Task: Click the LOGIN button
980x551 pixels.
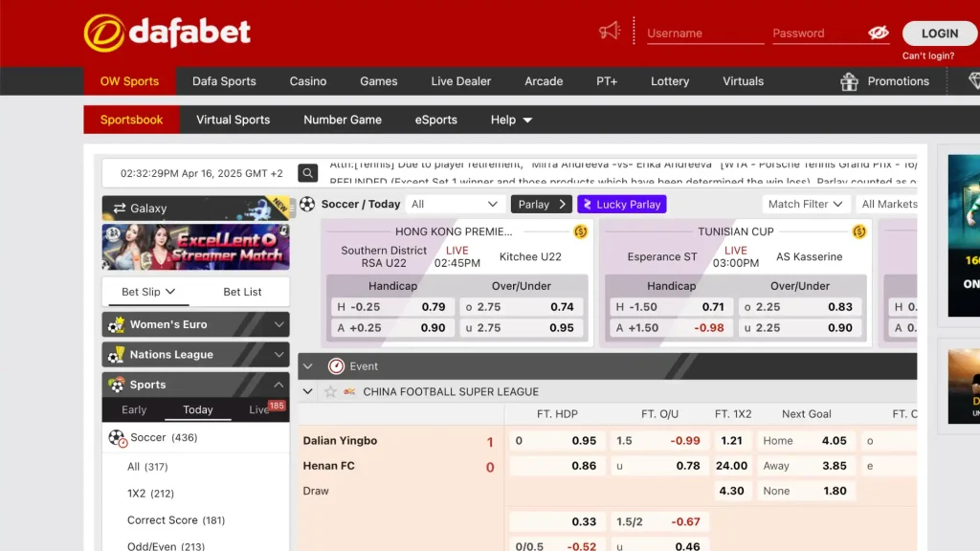Action: click(940, 33)
